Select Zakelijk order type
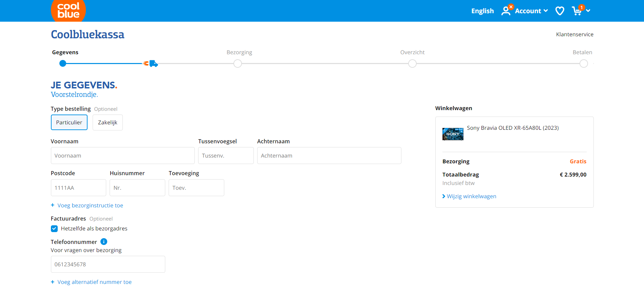644x289 pixels. click(108, 122)
